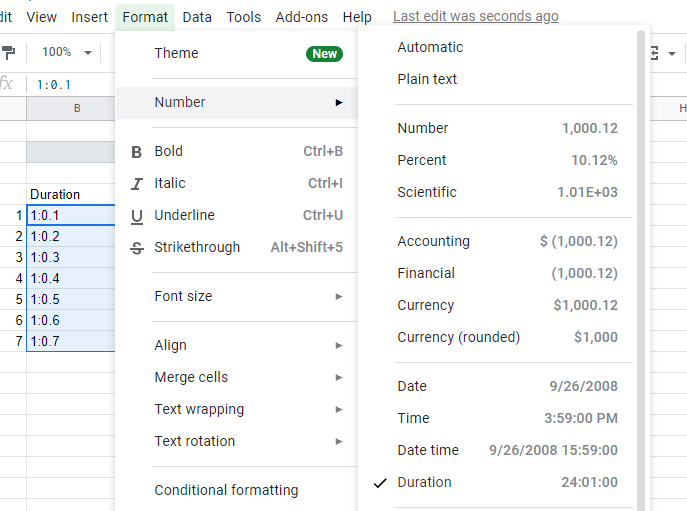Open the Tools menu

pyautogui.click(x=244, y=17)
